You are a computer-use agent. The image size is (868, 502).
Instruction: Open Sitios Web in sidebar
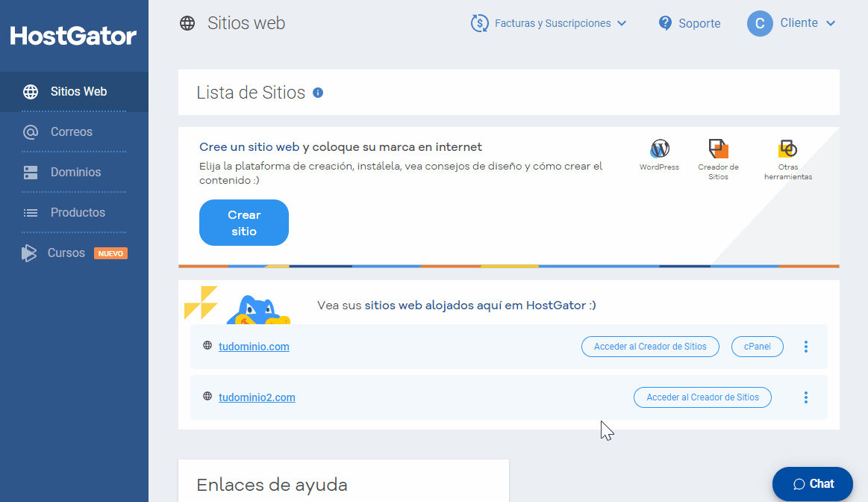click(74, 91)
